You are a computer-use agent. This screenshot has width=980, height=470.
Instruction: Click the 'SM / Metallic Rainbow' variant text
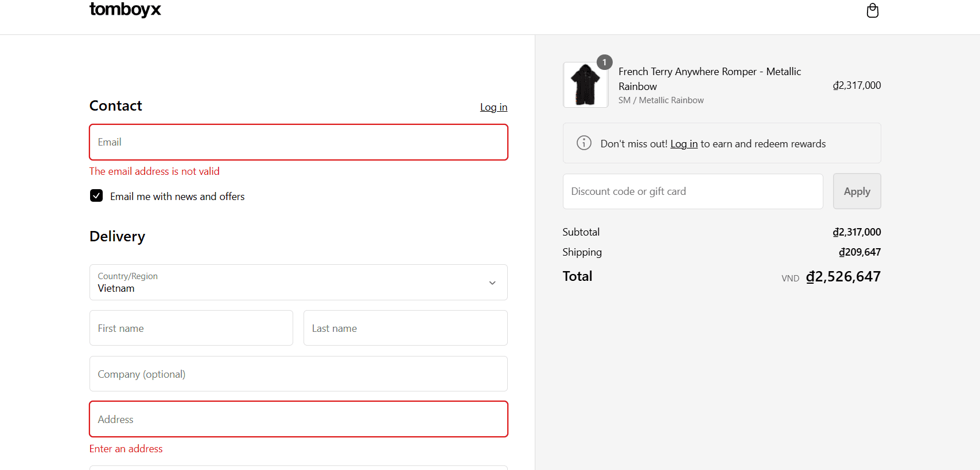pos(661,100)
